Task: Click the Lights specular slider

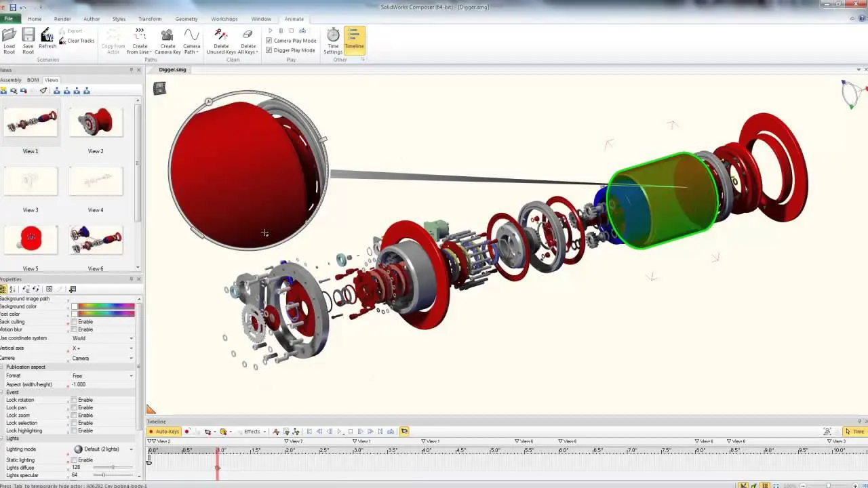Action: click(113, 475)
